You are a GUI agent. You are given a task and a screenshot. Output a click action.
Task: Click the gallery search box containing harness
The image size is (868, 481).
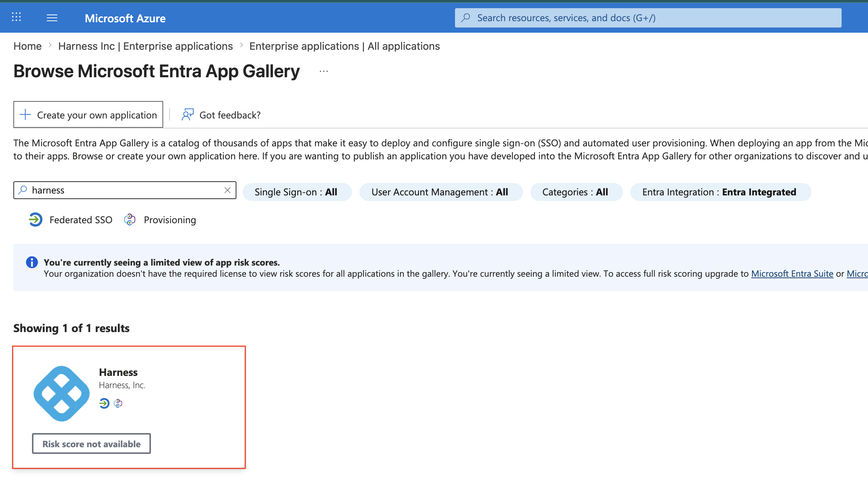tap(125, 190)
